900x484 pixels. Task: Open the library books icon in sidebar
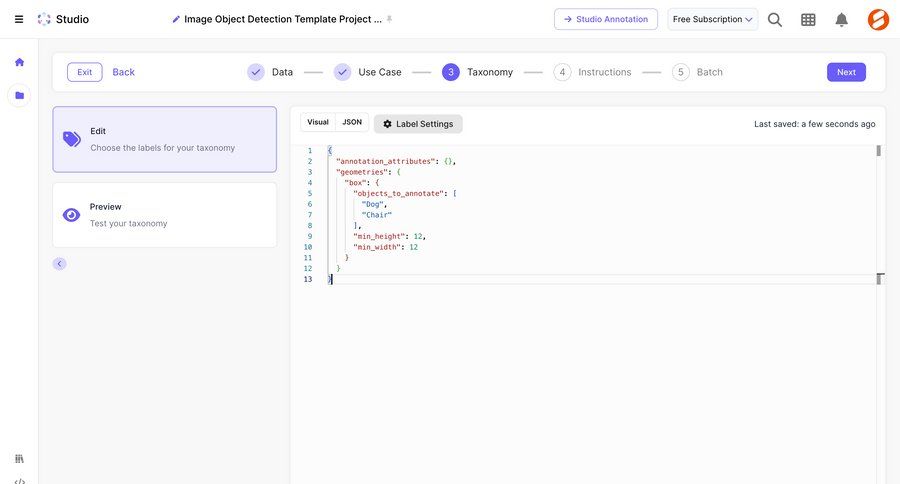(19, 458)
